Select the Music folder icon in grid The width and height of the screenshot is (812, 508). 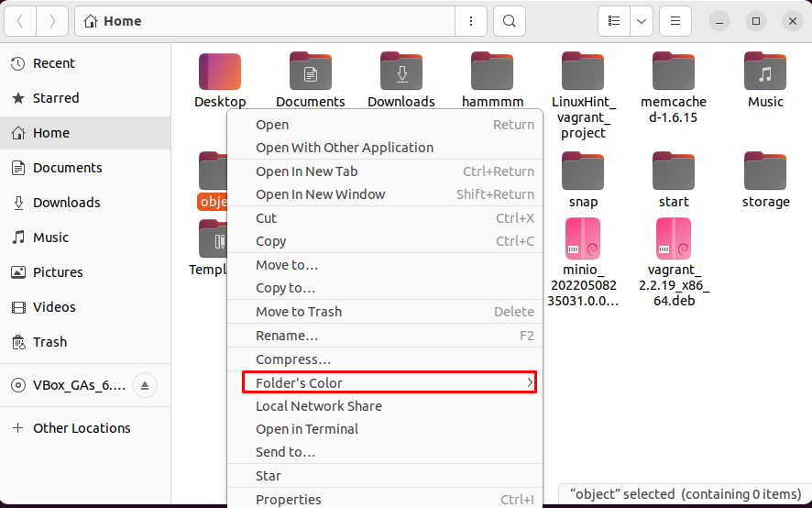[x=765, y=71]
